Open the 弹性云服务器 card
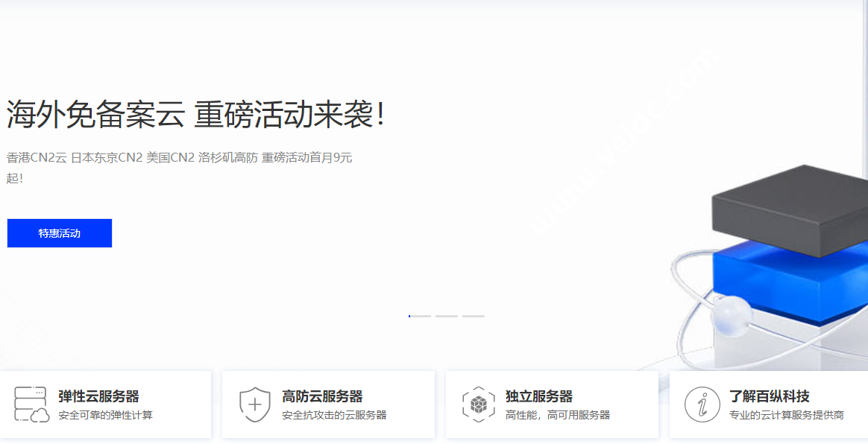 click(106, 404)
